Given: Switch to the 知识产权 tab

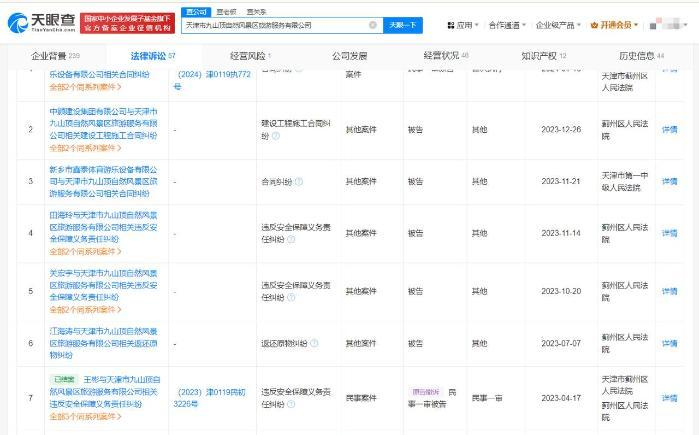Looking at the screenshot, I should (x=543, y=56).
